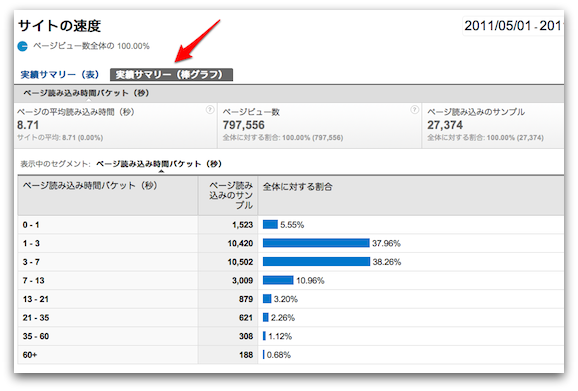Click ページビュー数 metric label
Image resolution: width=578 pixels, height=391 pixels.
[x=251, y=112]
